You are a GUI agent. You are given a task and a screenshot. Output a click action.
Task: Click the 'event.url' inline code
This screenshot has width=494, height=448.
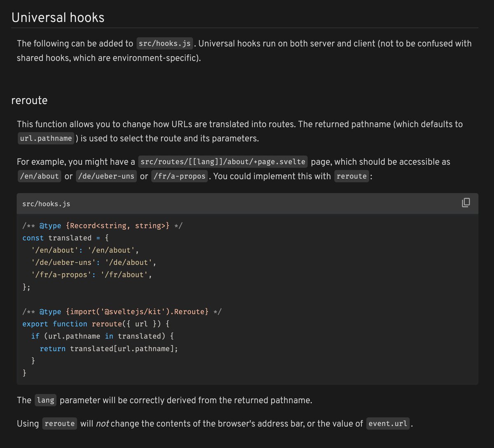(x=388, y=424)
